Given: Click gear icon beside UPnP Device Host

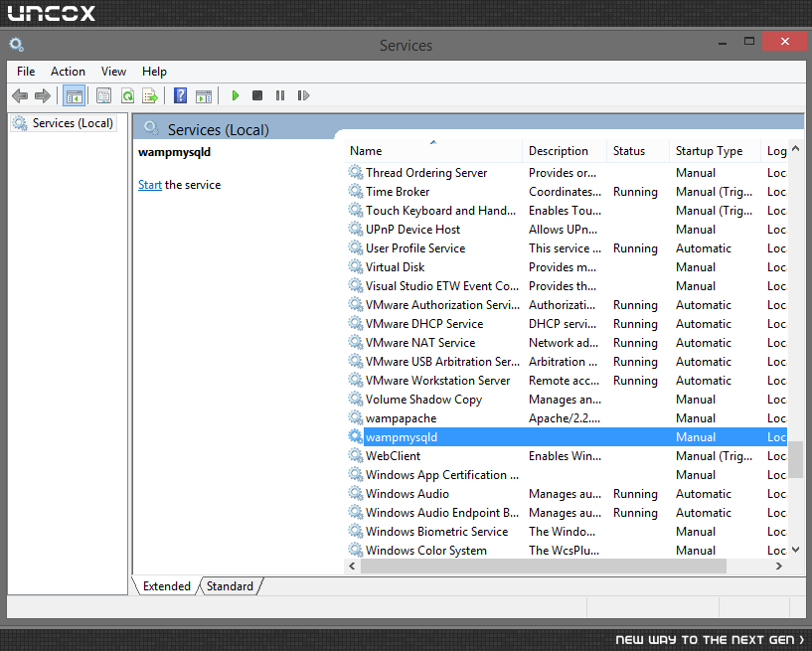Looking at the screenshot, I should pos(355,229).
